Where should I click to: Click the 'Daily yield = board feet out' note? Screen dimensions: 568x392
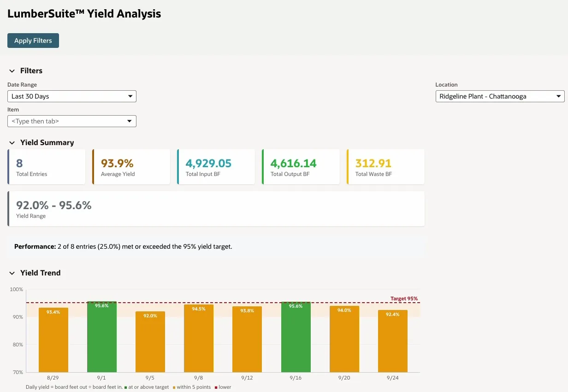(x=74, y=387)
